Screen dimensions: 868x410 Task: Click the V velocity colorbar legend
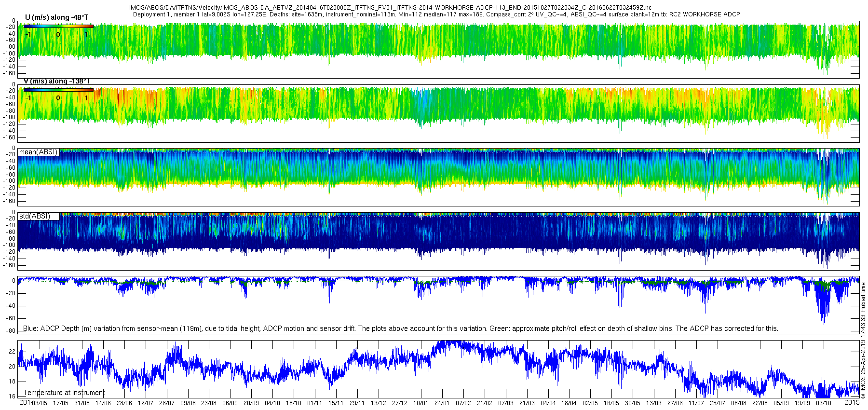[x=58, y=90]
